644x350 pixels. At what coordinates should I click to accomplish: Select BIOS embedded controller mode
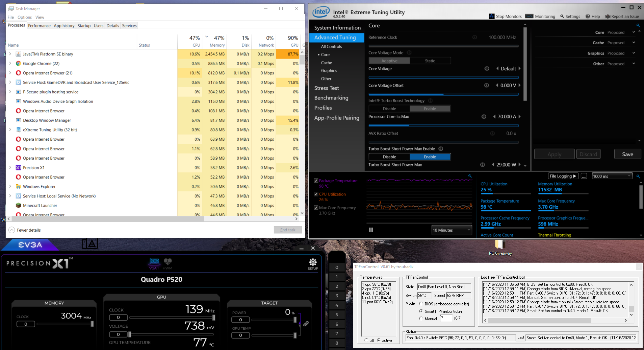tap(421, 304)
